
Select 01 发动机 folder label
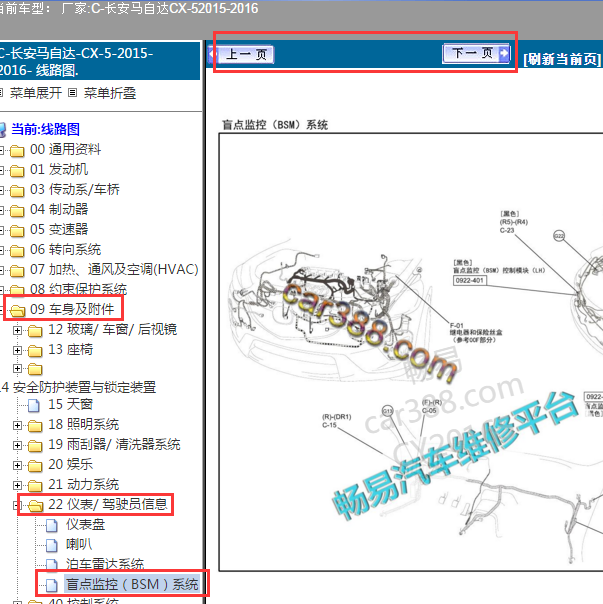59,169
